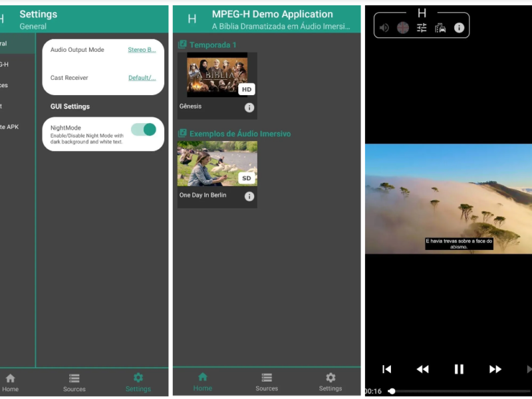
Task: Click the Exemplos de Áudio Imersivo heading
Action: (240, 134)
